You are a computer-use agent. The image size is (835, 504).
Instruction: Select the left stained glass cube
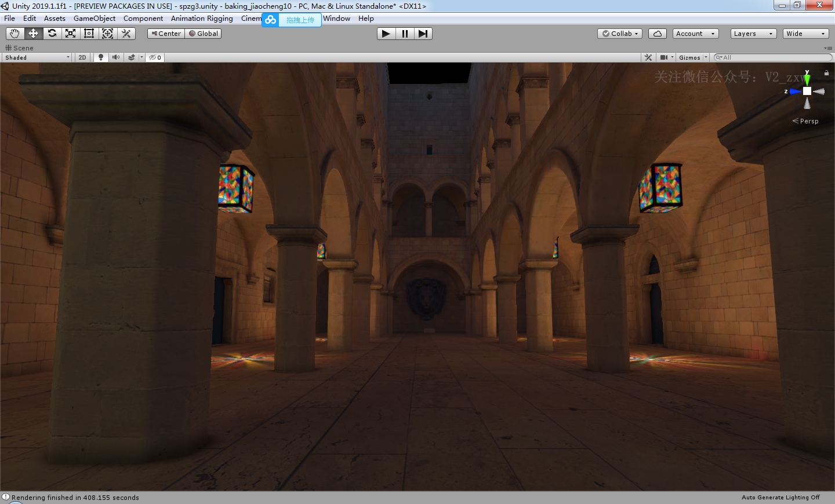click(236, 189)
